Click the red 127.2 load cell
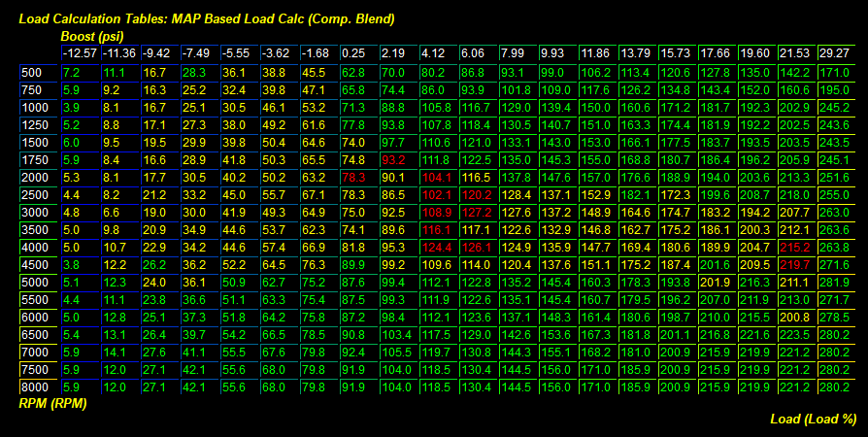This screenshot has height=437, width=868. coord(477,212)
